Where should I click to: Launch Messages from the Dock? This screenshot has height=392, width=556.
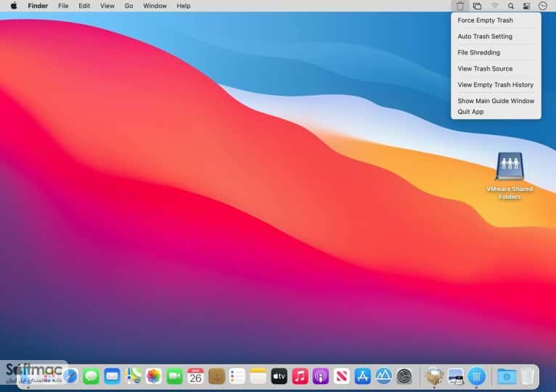91,376
